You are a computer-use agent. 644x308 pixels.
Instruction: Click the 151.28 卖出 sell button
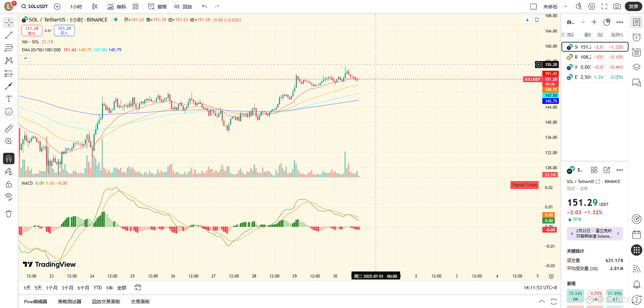point(32,31)
